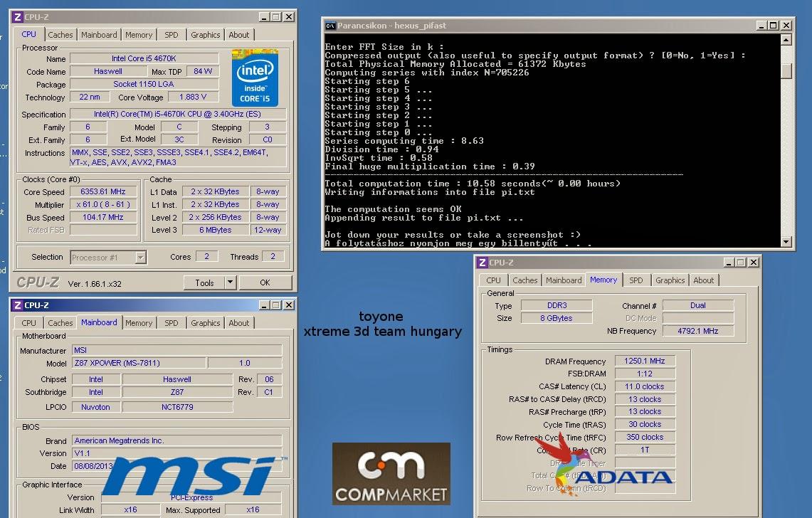Switch to SPD tab in top CPU-Z window

172,35
